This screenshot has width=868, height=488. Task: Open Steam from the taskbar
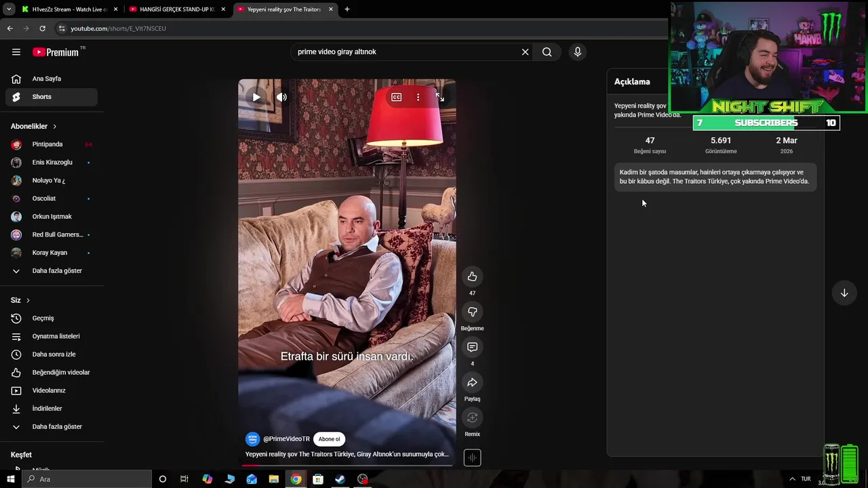point(340,479)
